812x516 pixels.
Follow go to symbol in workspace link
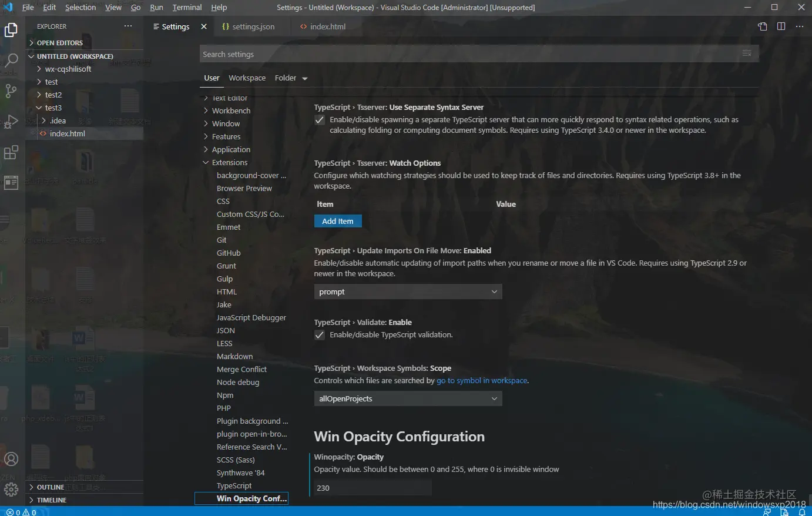482,381
